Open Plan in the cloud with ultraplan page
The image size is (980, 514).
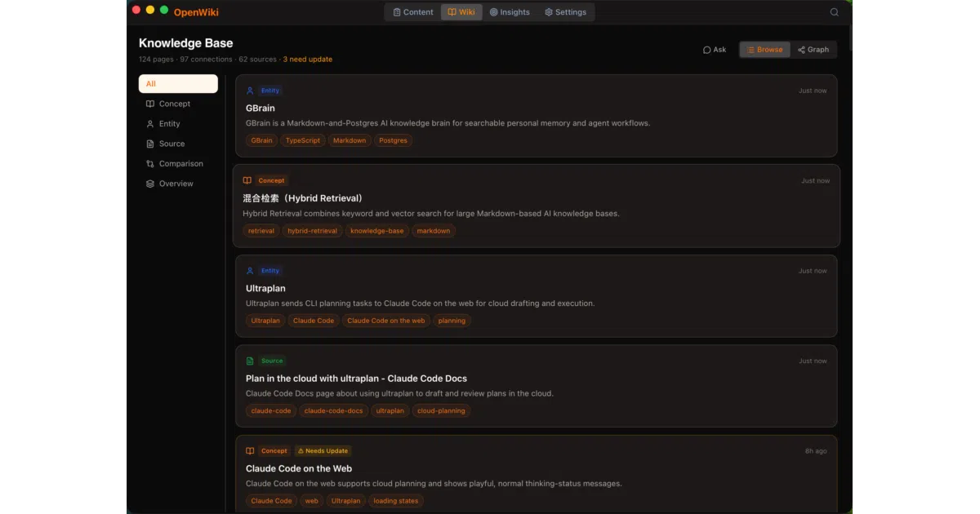click(356, 379)
